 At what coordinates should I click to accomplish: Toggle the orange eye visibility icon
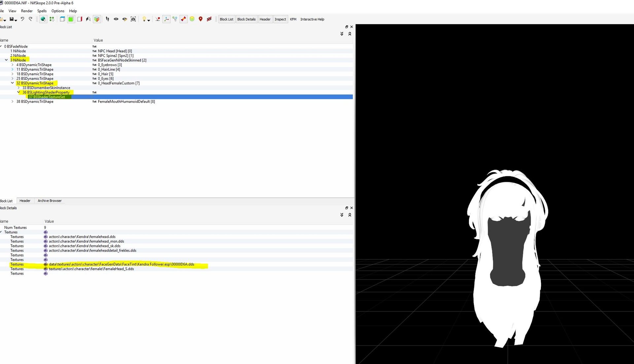[x=124, y=19]
